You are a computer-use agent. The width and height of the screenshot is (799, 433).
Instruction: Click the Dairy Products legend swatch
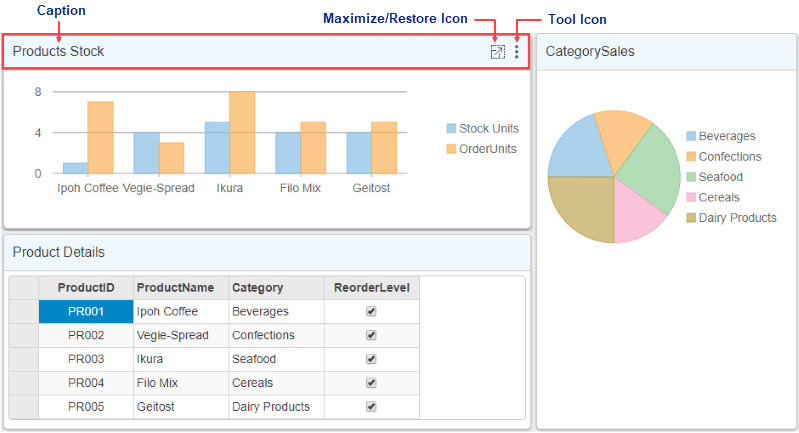pyautogui.click(x=691, y=218)
